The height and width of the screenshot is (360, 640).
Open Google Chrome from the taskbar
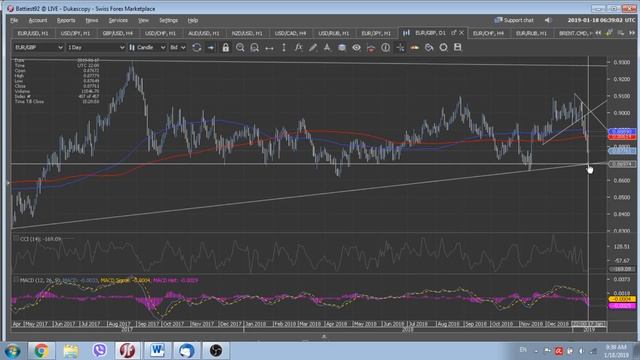(41, 351)
